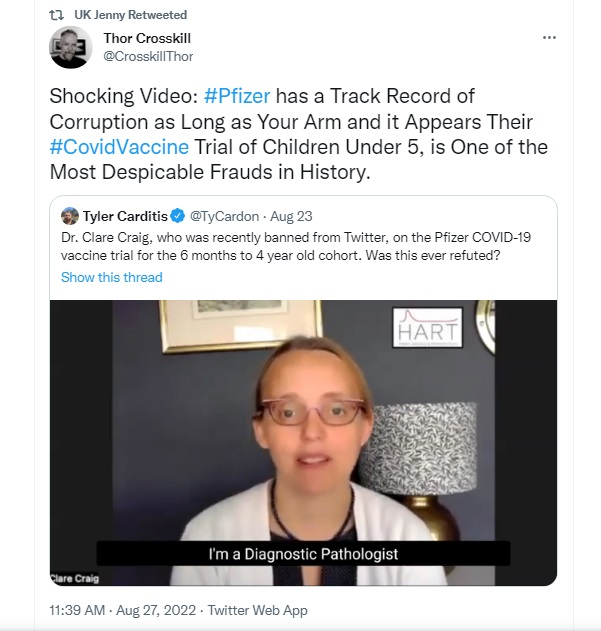Click the Diagnostic Pathologist video caption
601x631 pixels.
click(303, 554)
